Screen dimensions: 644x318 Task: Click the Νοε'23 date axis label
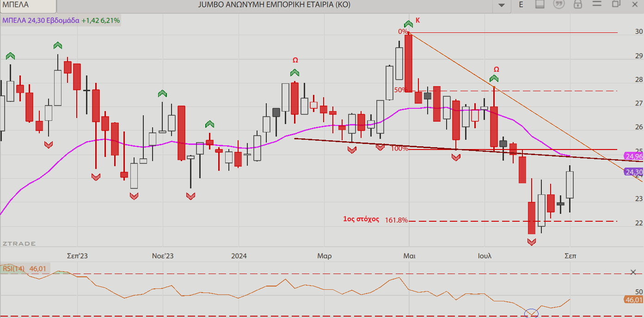pyautogui.click(x=163, y=256)
